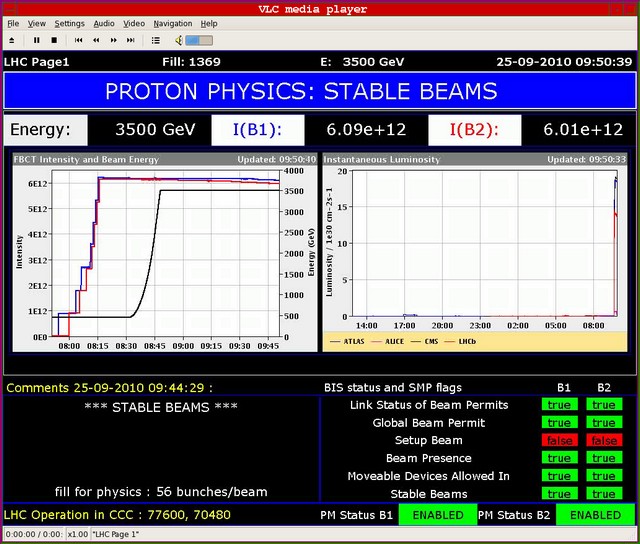Click the FBCT Intensity and Beam Energy chart title

(x=86, y=159)
